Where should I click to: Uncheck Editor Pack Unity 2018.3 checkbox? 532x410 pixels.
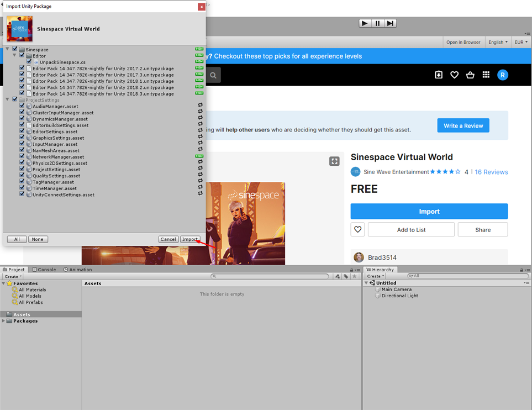(x=22, y=93)
